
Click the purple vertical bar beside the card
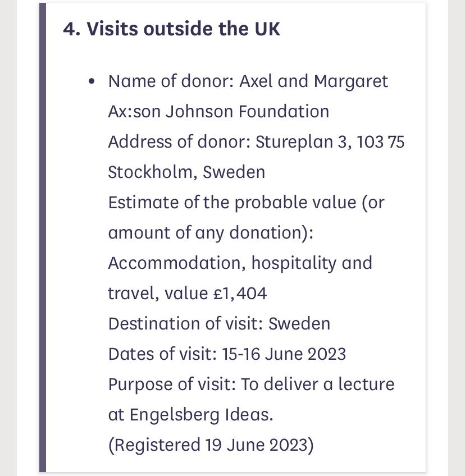[x=43, y=237]
